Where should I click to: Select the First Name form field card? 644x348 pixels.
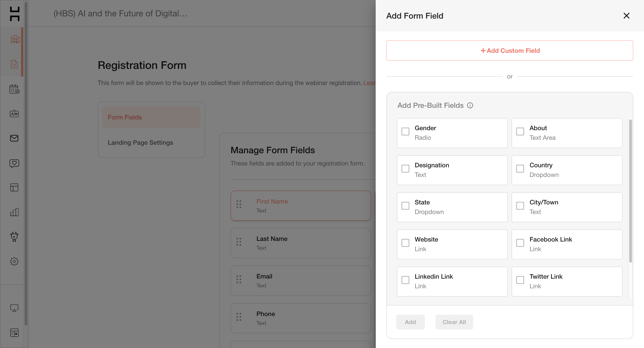tap(301, 206)
